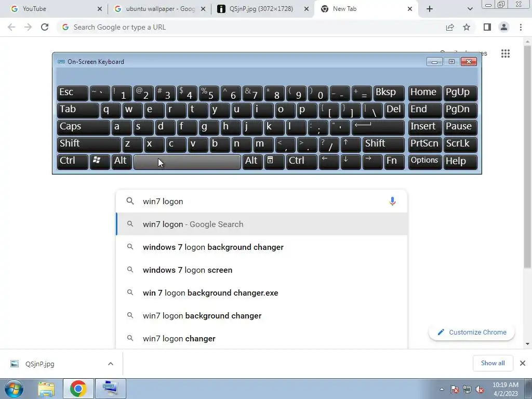
Task: Close the YouTube tab
Action: tap(99, 9)
